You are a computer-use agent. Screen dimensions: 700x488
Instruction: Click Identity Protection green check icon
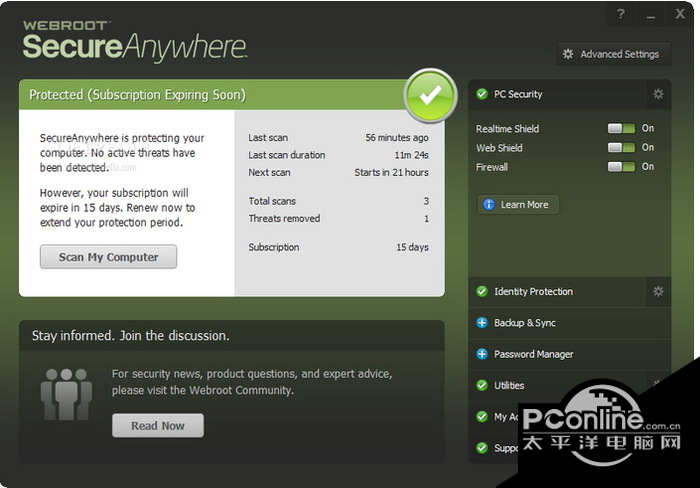[482, 292]
